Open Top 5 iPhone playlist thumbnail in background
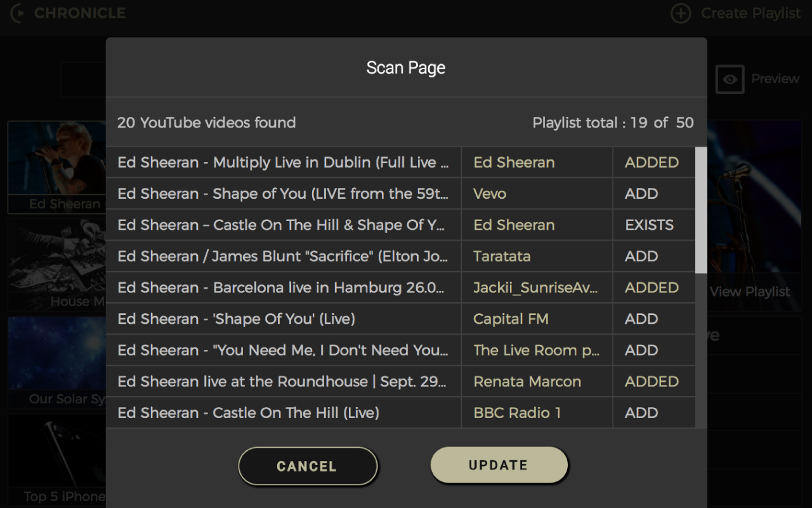 (57, 460)
